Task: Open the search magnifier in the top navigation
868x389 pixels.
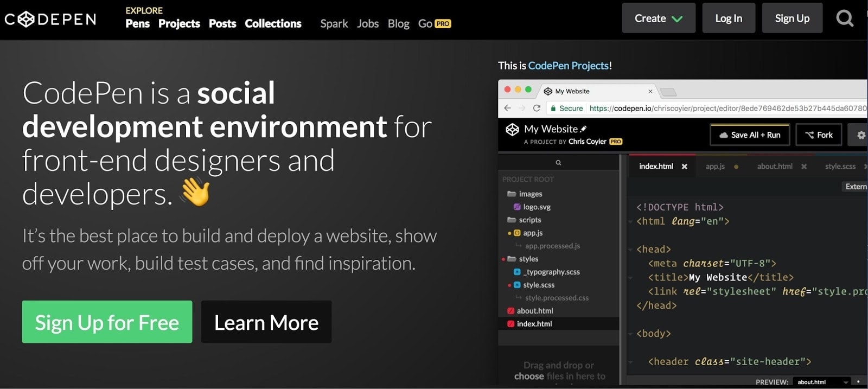Action: coord(845,18)
